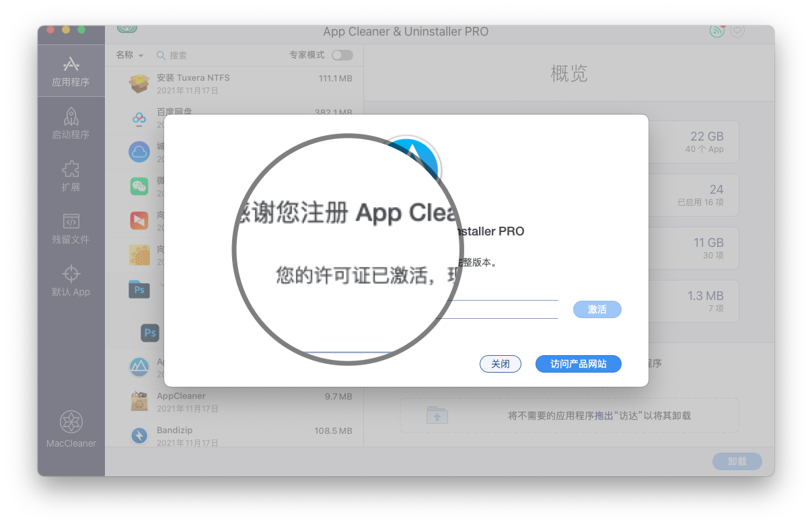Click the red-orange arrow app icon in list
The width and height of the screenshot is (812, 526).
139,220
